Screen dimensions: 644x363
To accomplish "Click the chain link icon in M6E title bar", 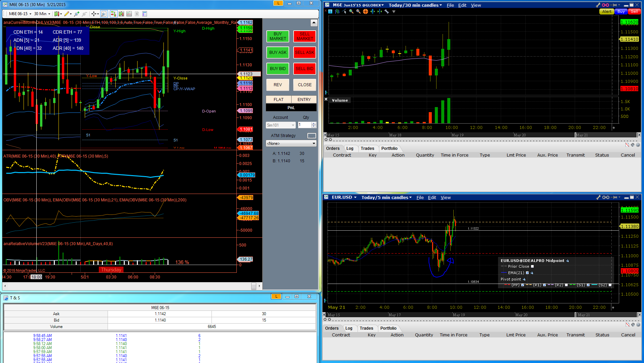I will 606,5.
